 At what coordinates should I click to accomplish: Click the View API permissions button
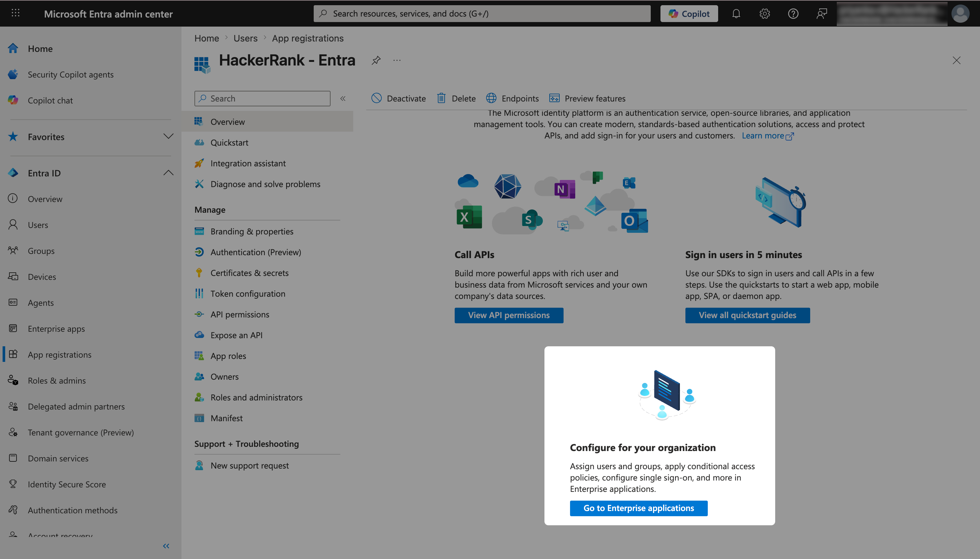(509, 315)
